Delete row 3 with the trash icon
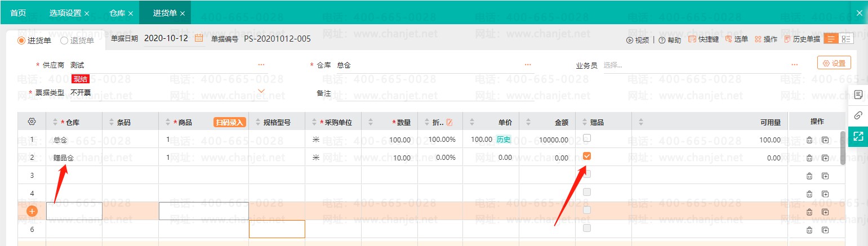868x246 pixels. [x=809, y=176]
